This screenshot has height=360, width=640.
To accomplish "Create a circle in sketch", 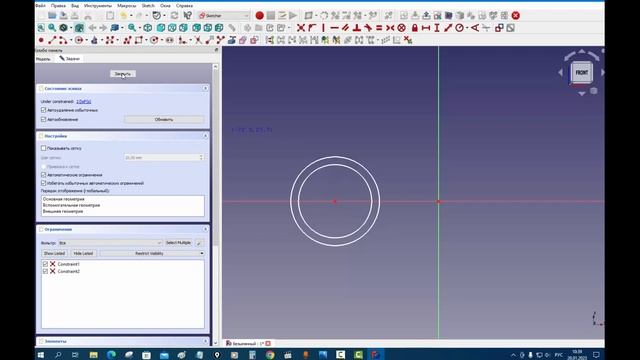I will pyautogui.click(x=78, y=40).
